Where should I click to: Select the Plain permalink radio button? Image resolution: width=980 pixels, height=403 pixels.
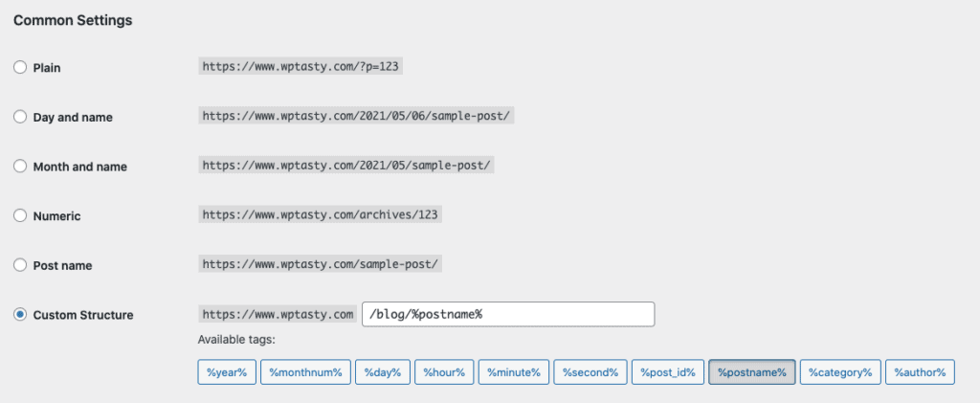[20, 67]
